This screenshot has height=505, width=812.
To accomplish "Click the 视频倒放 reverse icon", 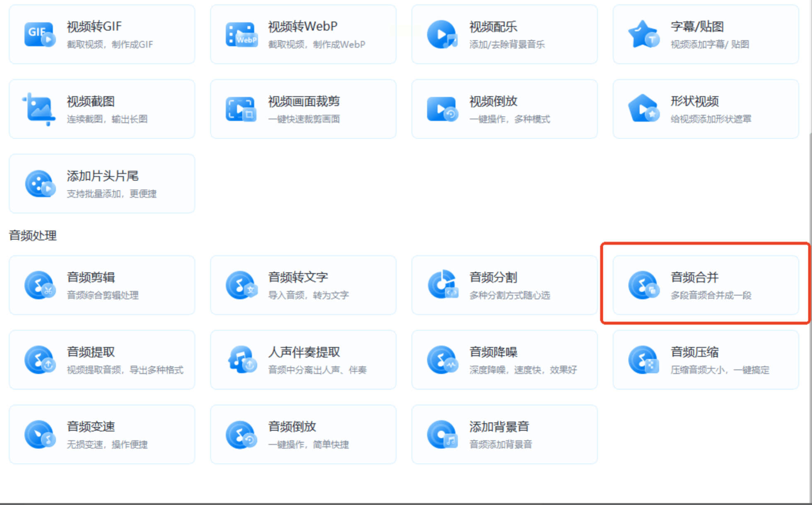I will (442, 109).
